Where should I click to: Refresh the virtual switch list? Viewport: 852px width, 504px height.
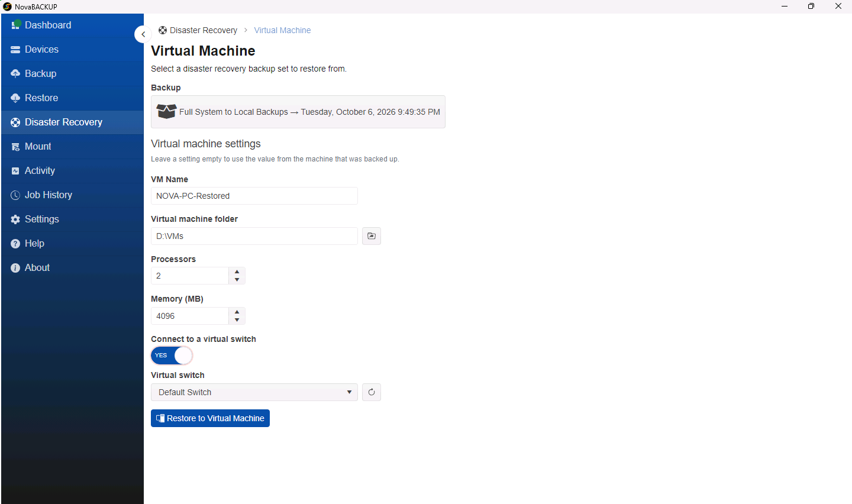click(372, 392)
